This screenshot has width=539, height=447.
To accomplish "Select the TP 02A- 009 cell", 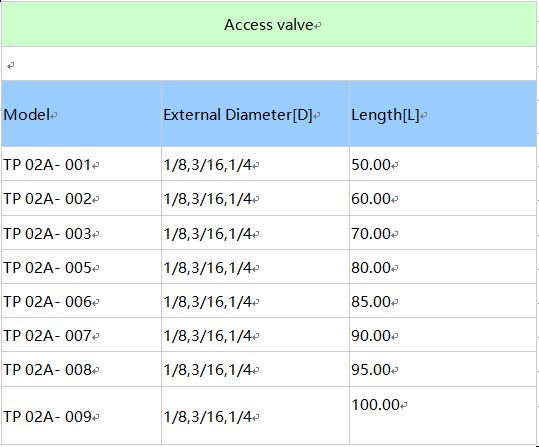I will click(81, 416).
